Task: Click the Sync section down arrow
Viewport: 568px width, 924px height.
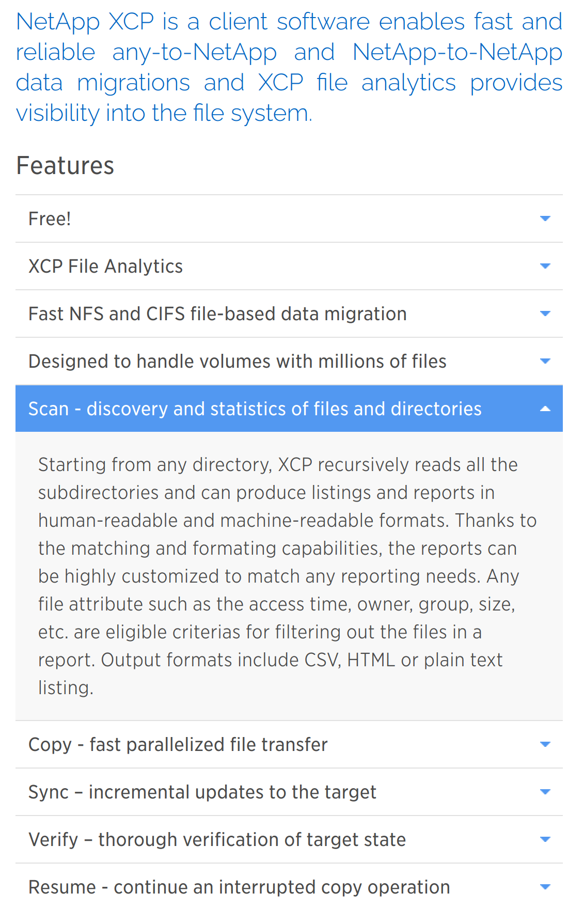Action: [x=545, y=792]
